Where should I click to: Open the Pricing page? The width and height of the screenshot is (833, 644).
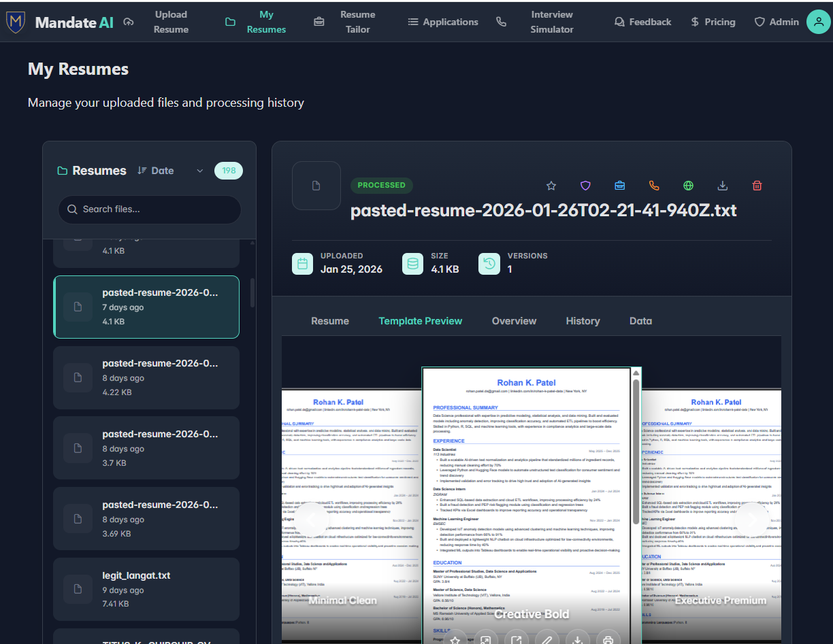(x=713, y=21)
